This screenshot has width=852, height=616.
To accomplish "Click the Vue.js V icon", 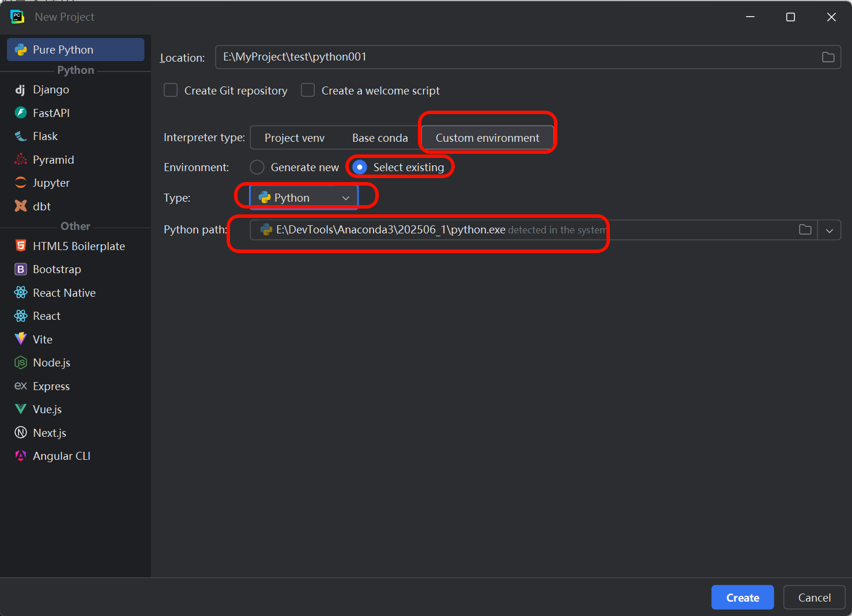I will point(21,409).
